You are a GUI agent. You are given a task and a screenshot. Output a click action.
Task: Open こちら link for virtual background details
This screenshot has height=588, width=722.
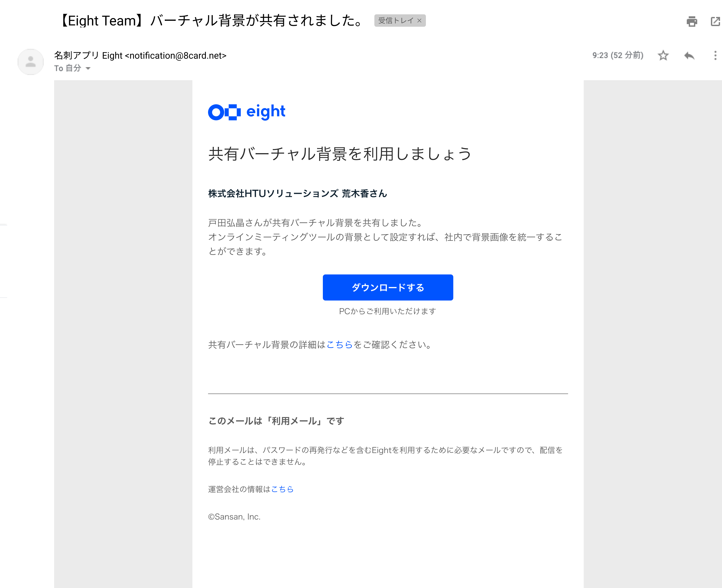(339, 344)
